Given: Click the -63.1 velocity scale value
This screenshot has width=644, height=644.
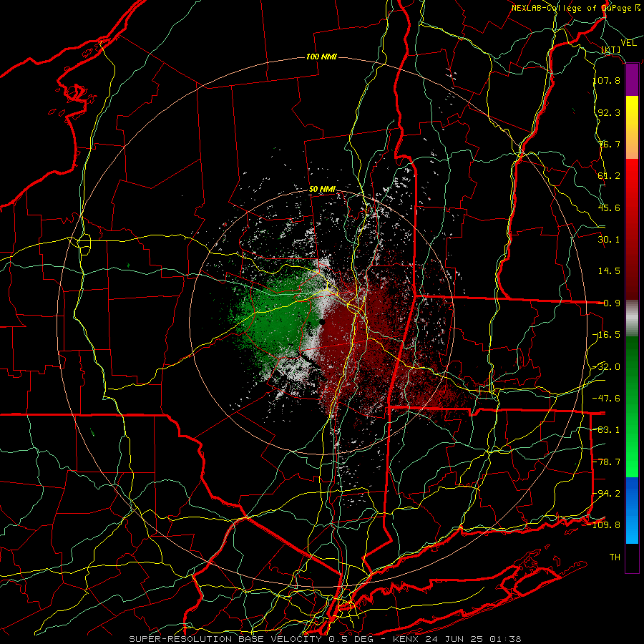Looking at the screenshot, I should pos(607,430).
